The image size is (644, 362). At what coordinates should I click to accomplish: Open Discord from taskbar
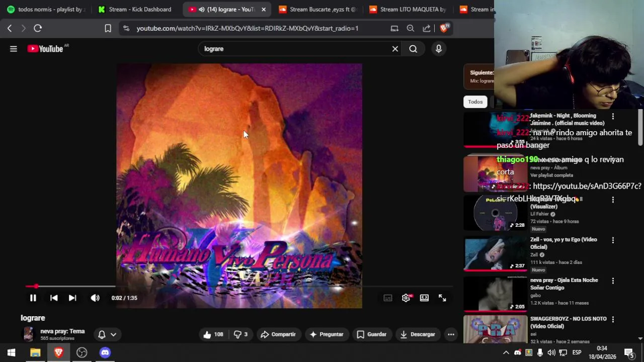pos(105,352)
